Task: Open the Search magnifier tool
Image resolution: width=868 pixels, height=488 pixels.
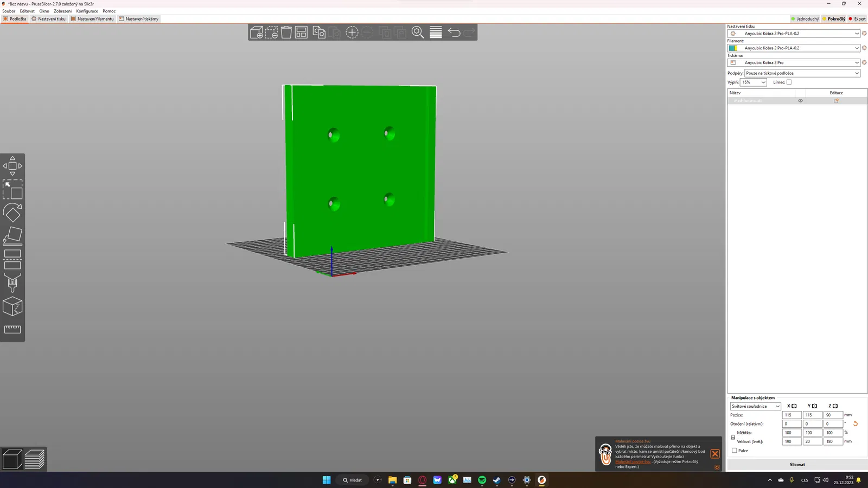Action: pos(418,33)
